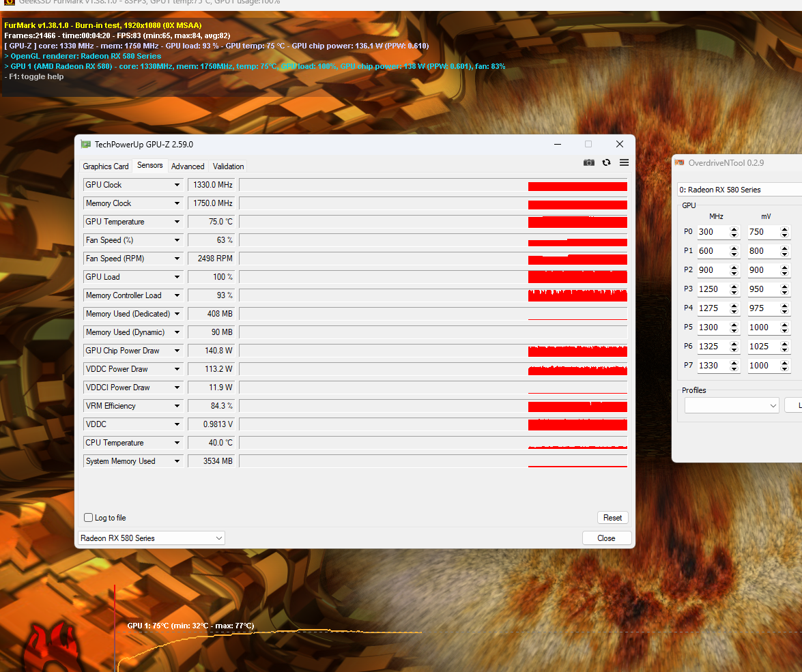Open the Memory Used (Dynamic) dropdown
This screenshot has width=802, height=672.
pos(177,332)
